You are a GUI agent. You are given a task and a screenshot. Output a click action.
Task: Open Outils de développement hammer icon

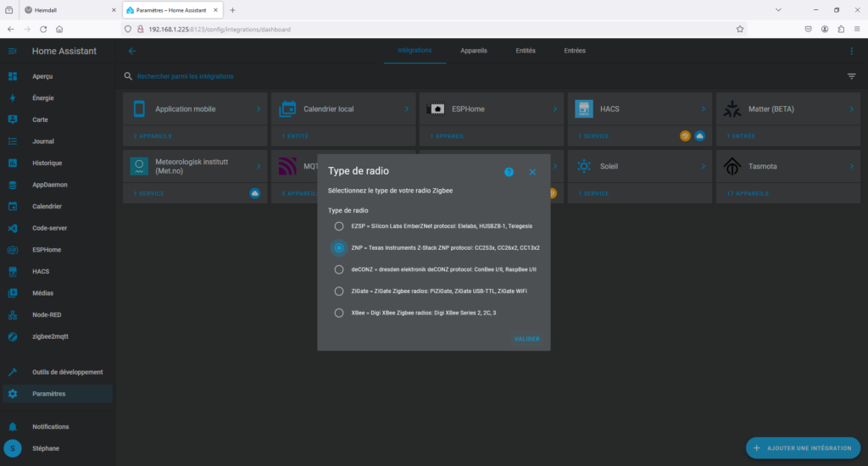point(12,372)
